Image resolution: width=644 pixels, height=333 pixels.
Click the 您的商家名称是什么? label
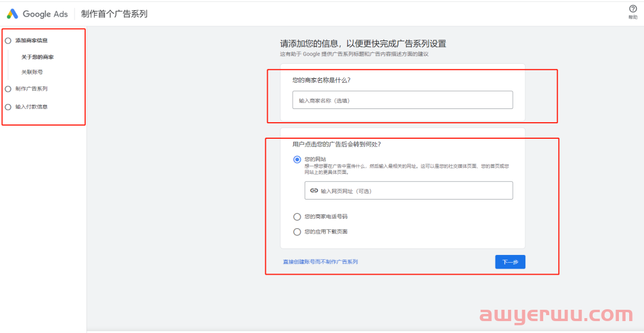(321, 80)
